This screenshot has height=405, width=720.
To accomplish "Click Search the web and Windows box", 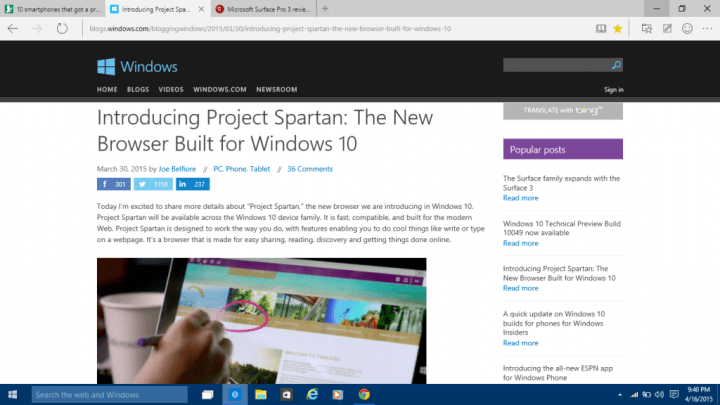I will click(x=109, y=394).
